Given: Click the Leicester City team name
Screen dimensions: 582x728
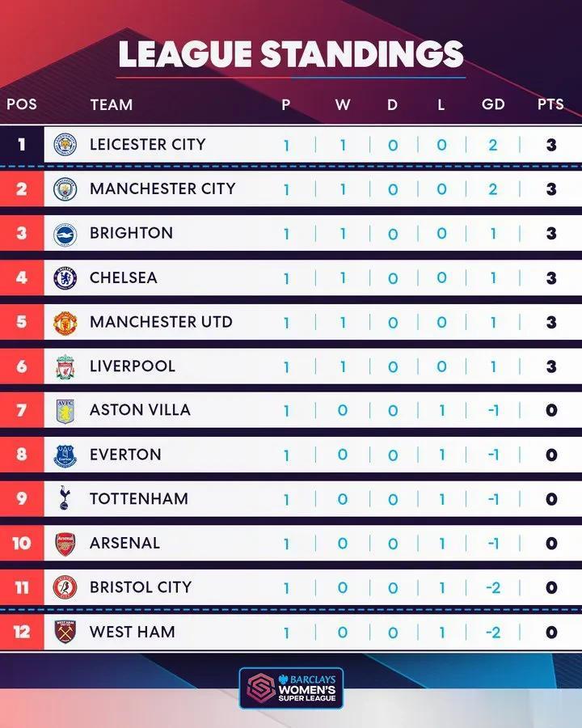Looking at the screenshot, I should pos(148,145).
